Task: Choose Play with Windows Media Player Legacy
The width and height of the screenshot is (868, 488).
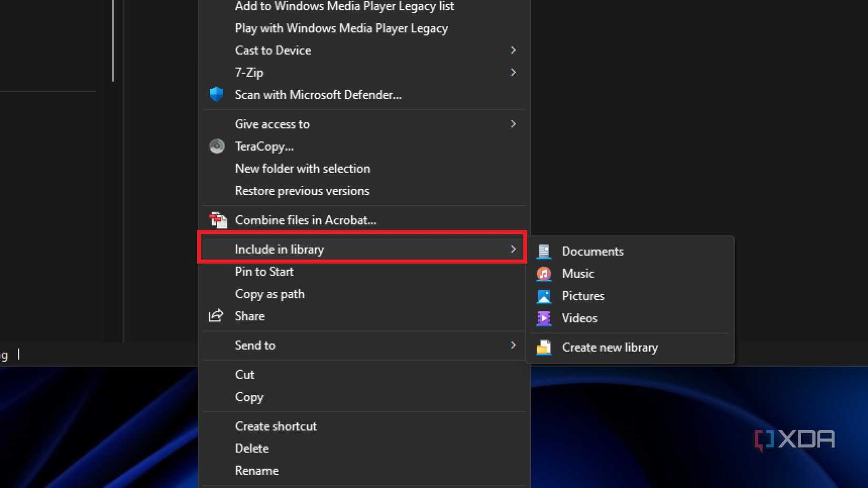Action: pos(365,28)
